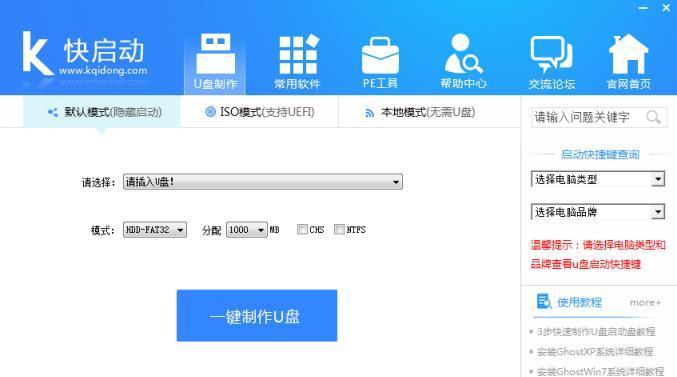
Task: Open the 1000 MB allocation dropdown
Action: click(247, 230)
